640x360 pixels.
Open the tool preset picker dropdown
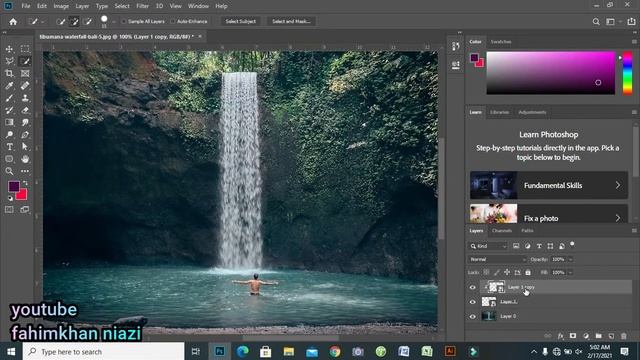(43, 22)
